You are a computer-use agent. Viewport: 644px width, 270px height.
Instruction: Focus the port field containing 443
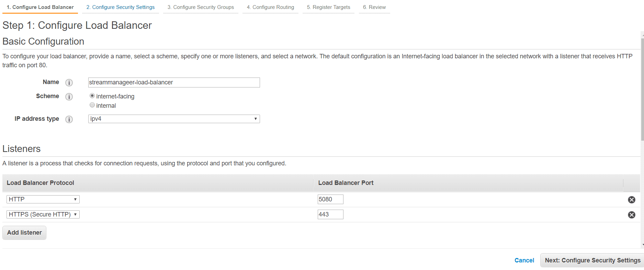tap(330, 214)
